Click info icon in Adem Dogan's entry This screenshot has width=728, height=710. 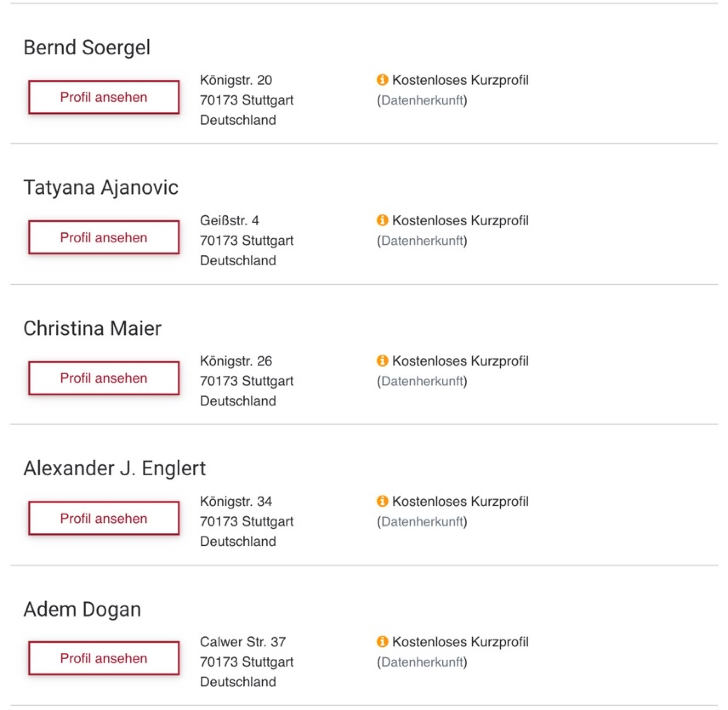(x=382, y=641)
